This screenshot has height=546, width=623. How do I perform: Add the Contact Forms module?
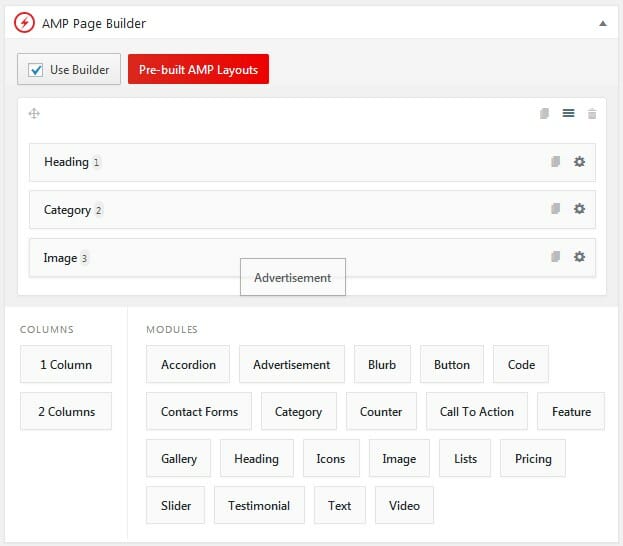(199, 411)
